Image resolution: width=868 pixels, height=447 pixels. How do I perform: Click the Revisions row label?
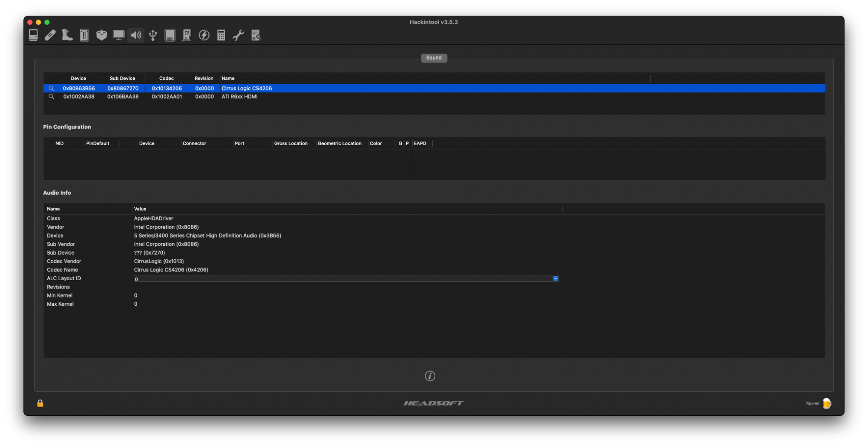(x=58, y=287)
